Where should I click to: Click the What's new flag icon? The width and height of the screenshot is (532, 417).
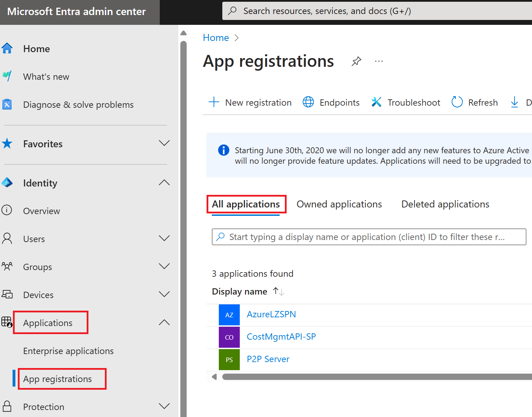point(7,76)
